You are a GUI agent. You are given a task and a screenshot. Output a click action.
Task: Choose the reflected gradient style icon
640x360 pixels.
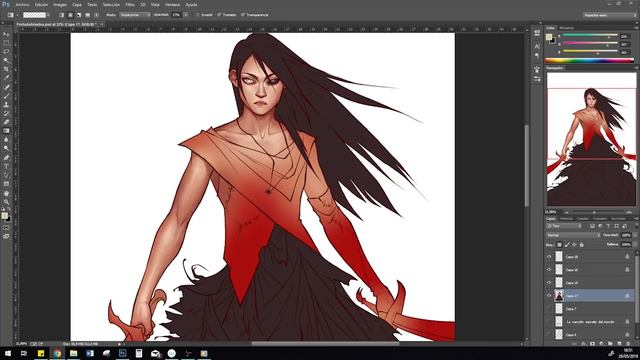point(87,15)
